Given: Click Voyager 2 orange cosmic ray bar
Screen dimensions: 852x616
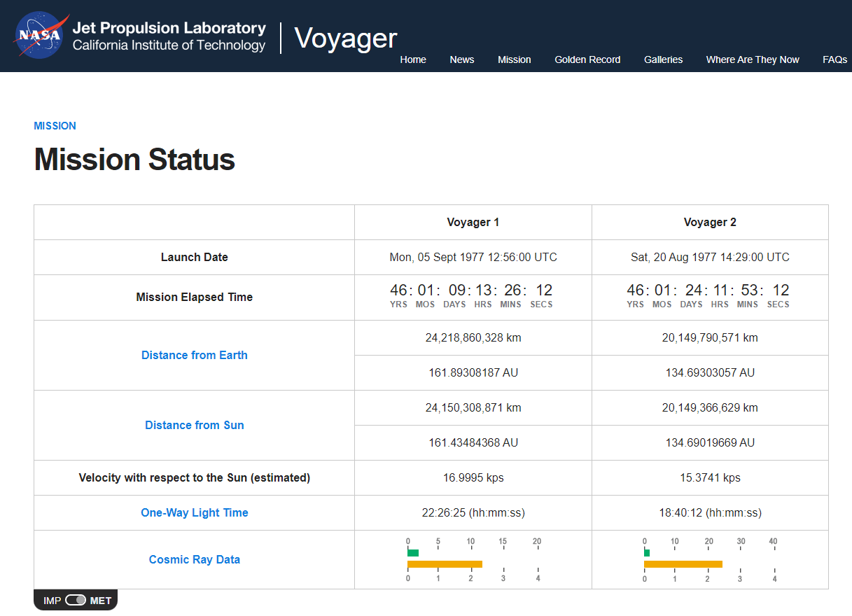Looking at the screenshot, I should tap(683, 564).
